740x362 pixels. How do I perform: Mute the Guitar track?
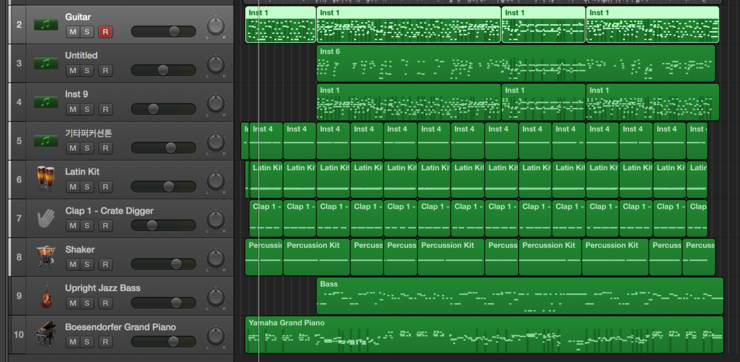point(72,32)
